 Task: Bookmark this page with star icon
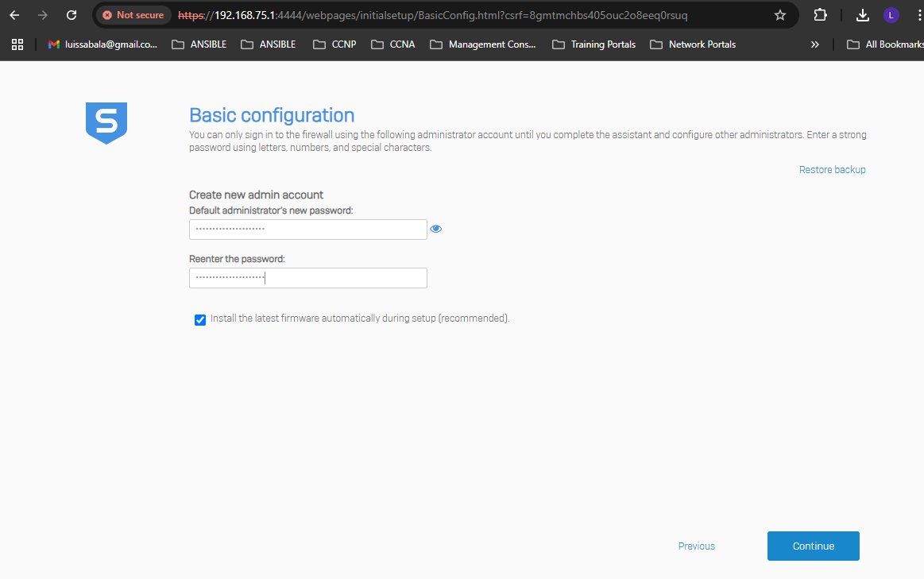(780, 15)
